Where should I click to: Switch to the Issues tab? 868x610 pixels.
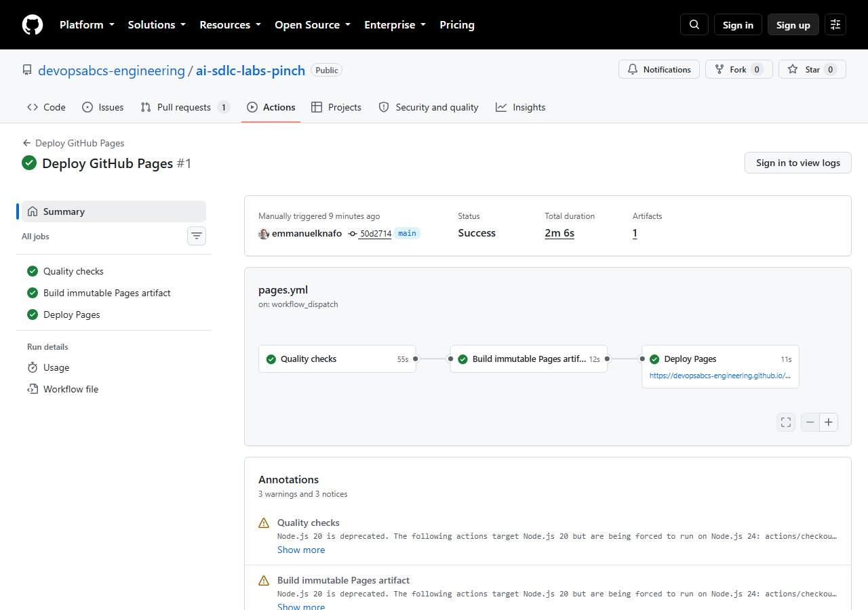(102, 107)
